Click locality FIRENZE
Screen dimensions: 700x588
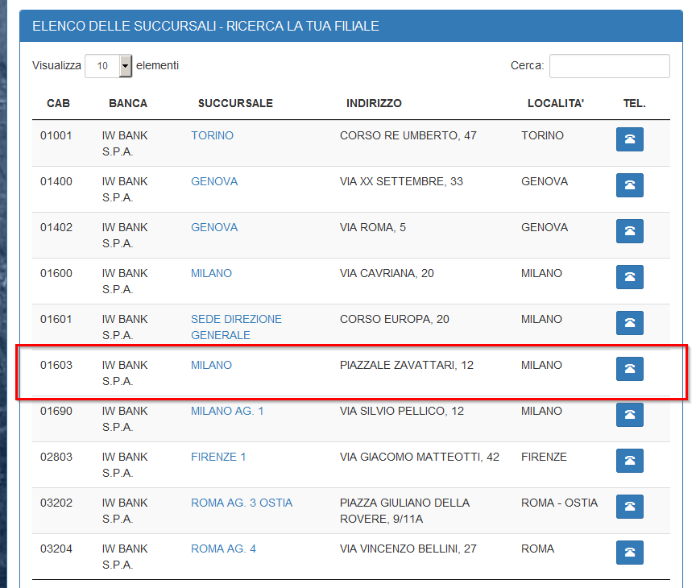544,457
